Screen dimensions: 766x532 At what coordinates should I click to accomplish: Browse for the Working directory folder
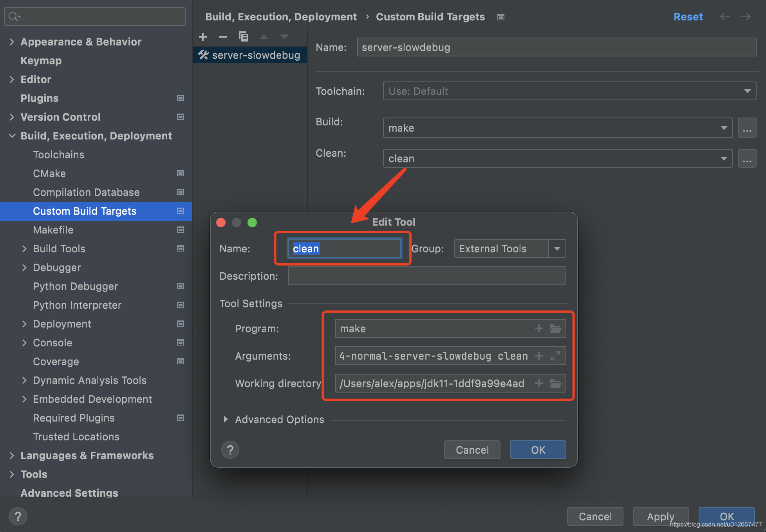[555, 383]
